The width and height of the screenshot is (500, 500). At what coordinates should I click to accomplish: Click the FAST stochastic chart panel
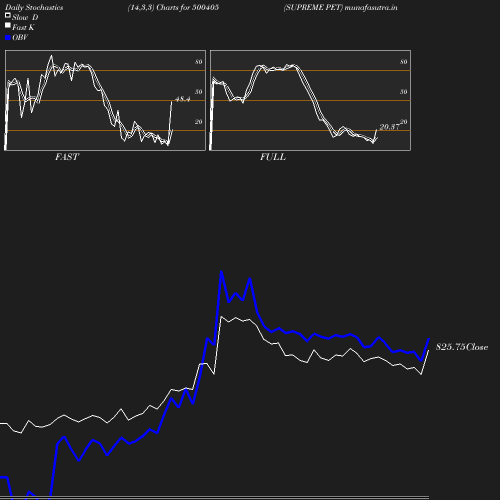[105, 100]
